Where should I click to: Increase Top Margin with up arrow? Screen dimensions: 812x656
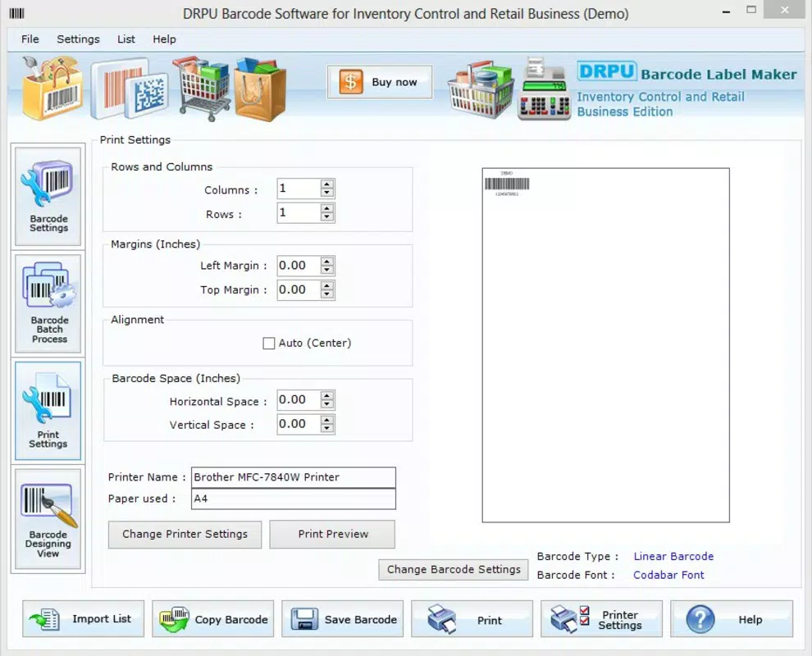326,285
